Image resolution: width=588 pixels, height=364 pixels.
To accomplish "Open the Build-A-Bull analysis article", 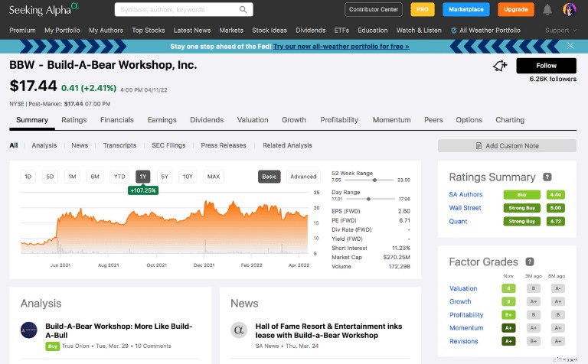I will [x=119, y=330].
